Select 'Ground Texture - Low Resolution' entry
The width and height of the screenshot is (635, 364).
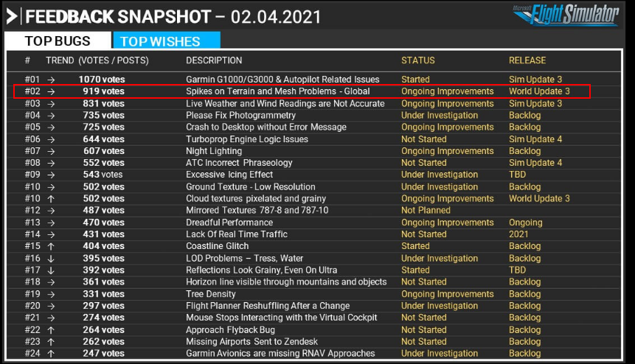[251, 187]
